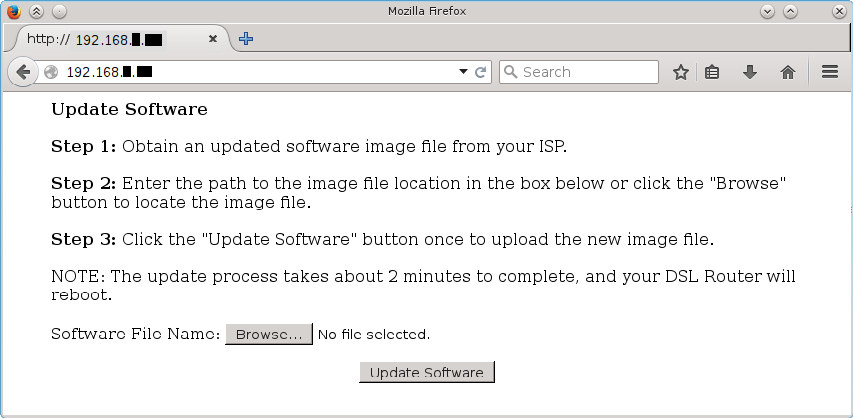Click the Back navigation arrow
The image size is (853, 418).
click(x=22, y=72)
